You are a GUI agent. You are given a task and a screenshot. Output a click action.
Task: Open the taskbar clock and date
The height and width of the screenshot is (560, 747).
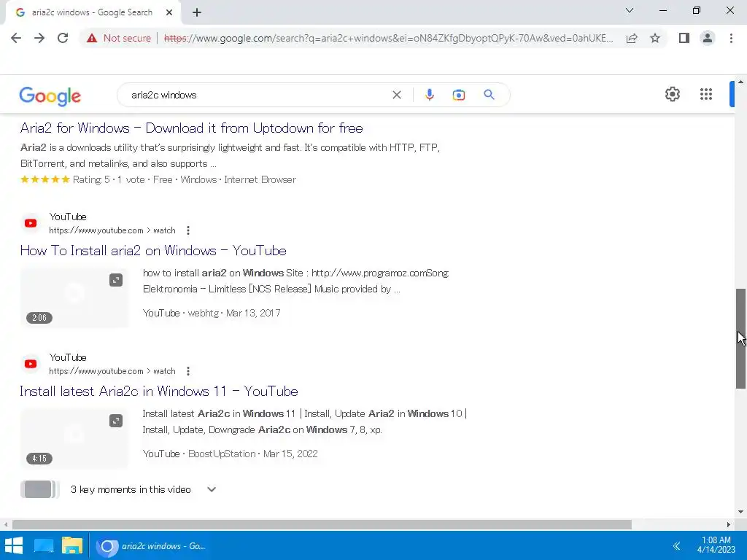tap(716, 545)
